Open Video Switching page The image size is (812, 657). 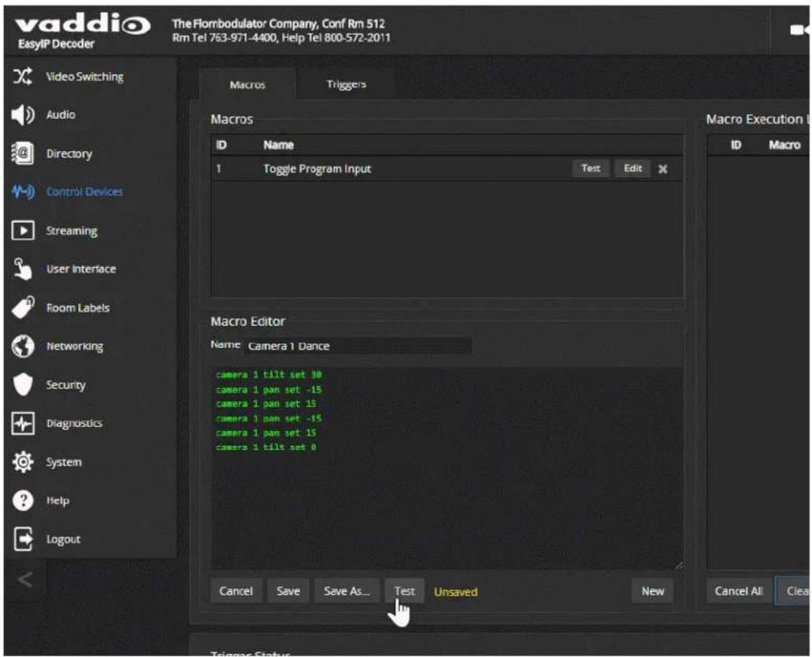click(x=85, y=76)
